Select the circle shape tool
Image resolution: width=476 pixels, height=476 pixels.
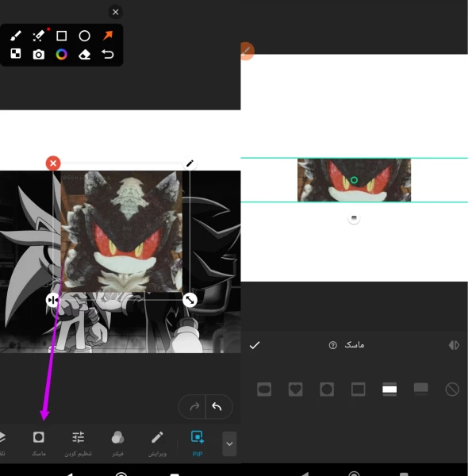(x=84, y=36)
